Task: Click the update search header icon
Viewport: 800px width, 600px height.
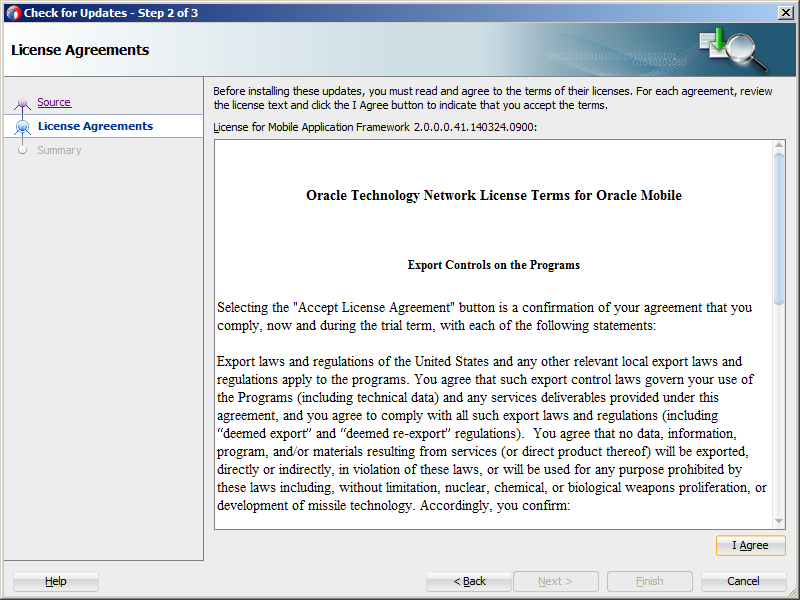Action: click(x=733, y=49)
